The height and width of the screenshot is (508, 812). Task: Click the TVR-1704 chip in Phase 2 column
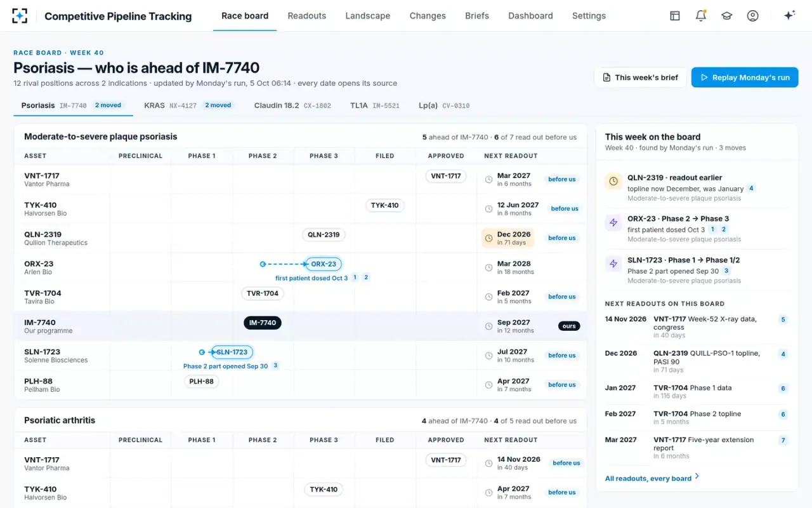263,293
